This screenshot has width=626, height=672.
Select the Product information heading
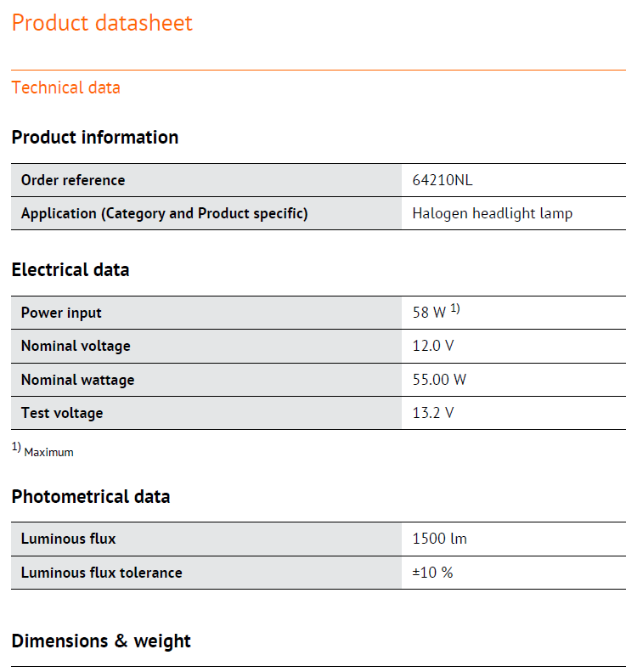(x=94, y=138)
